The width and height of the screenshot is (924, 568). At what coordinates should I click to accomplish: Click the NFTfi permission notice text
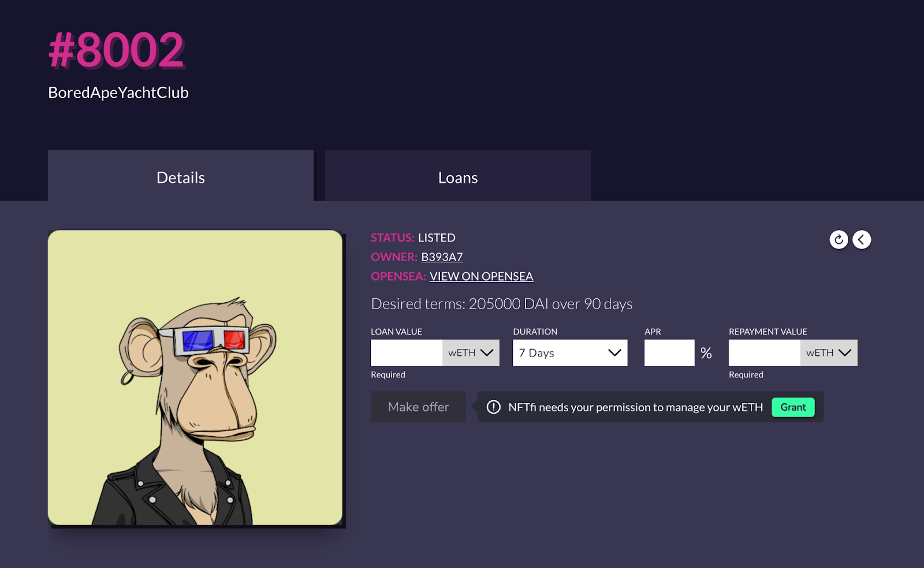635,407
